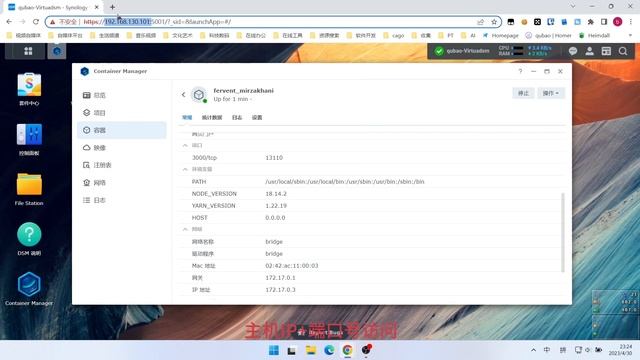Collapse the network section chevron

(x=185, y=229)
